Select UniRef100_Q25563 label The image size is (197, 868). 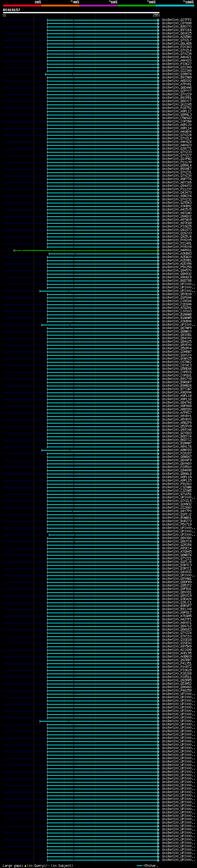177,203
